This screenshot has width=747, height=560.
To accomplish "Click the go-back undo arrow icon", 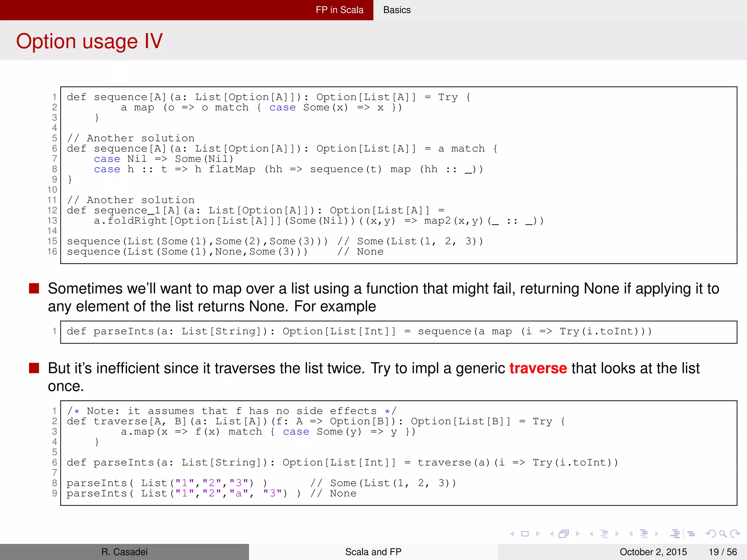I will [x=711, y=534].
